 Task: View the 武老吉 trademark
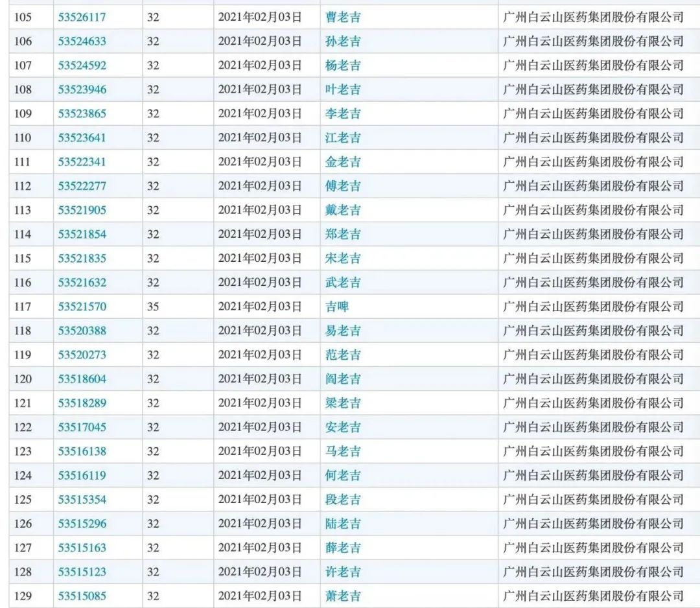(x=343, y=283)
